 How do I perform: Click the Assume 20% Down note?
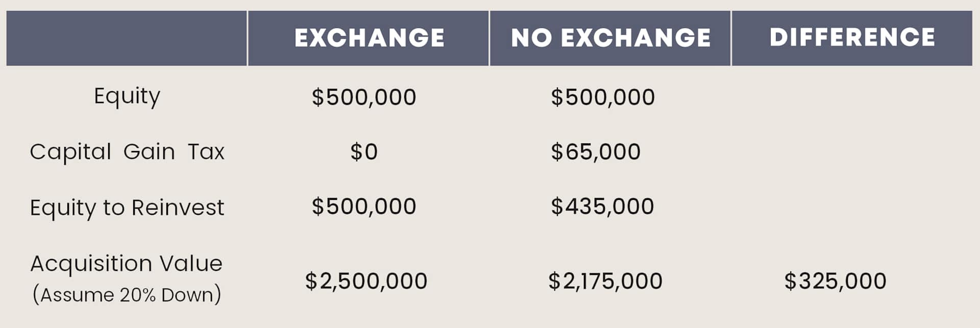click(127, 295)
